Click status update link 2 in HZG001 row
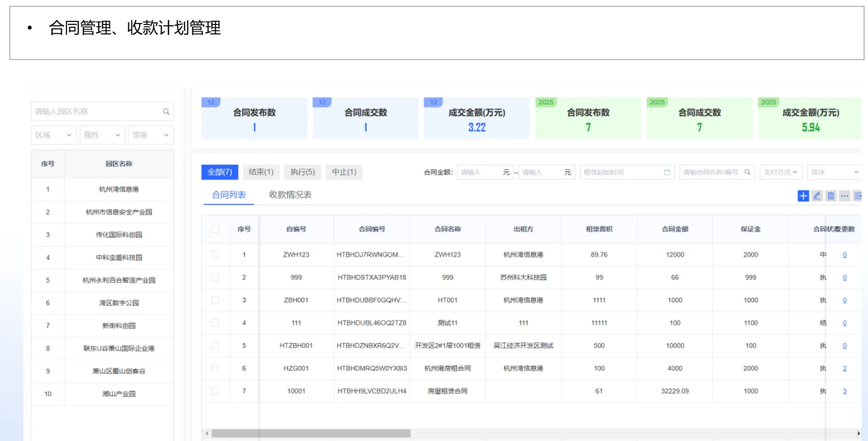The height and width of the screenshot is (441, 868). click(845, 368)
